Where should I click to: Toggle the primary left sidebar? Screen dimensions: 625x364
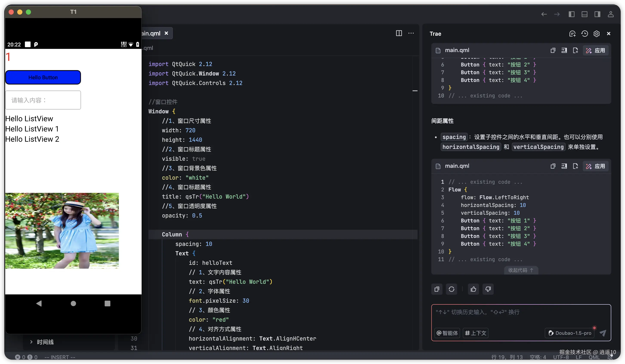571,14
